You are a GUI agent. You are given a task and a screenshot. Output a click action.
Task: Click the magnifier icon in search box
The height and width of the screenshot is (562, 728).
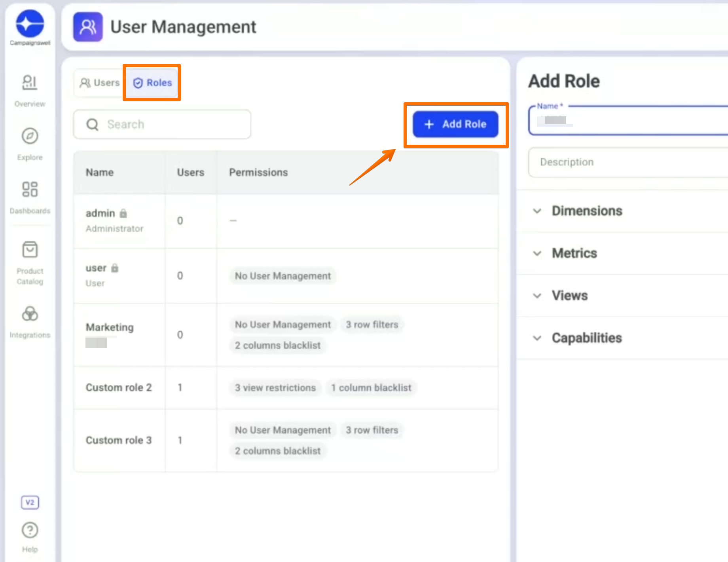[92, 125]
